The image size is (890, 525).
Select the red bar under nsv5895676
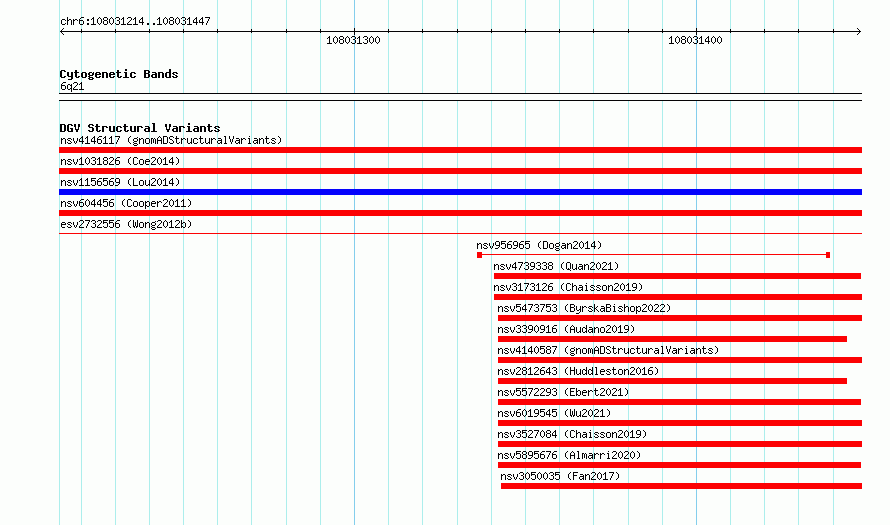pyautogui.click(x=679, y=465)
